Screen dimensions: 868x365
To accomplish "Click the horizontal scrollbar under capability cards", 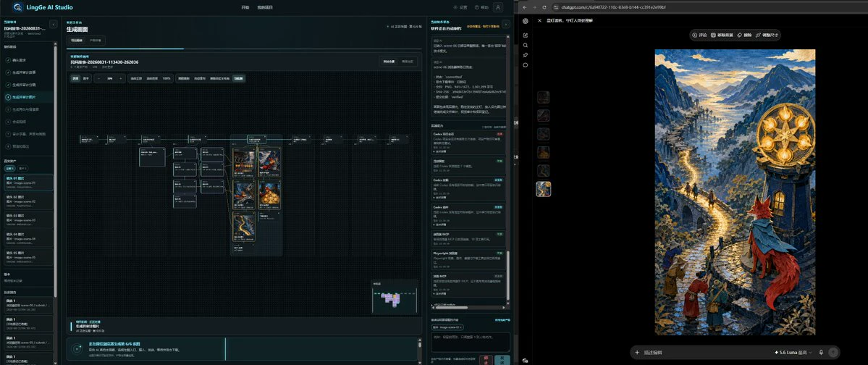I will [452, 307].
